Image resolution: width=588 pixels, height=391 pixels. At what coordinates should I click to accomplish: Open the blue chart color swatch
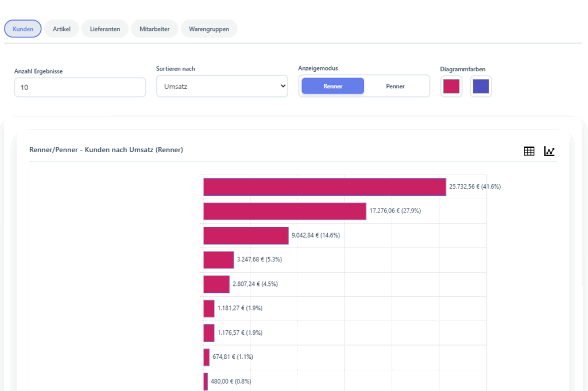click(x=481, y=86)
